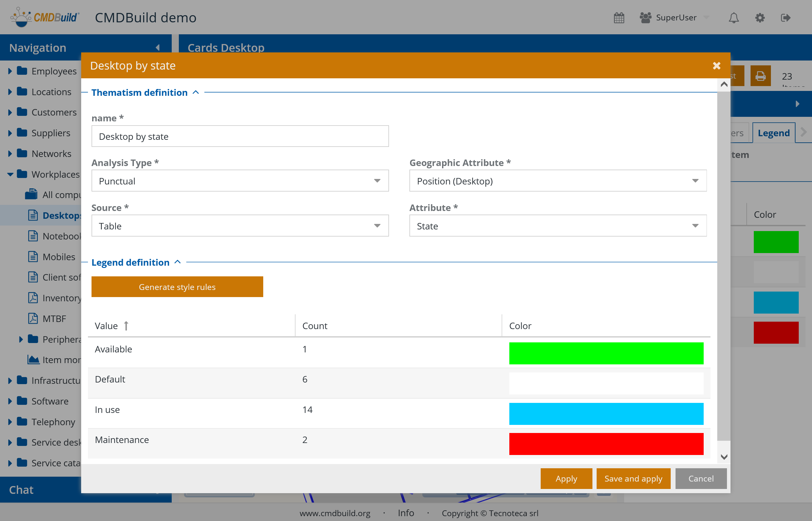
Task: Expand the Employees folder
Action: coord(10,71)
